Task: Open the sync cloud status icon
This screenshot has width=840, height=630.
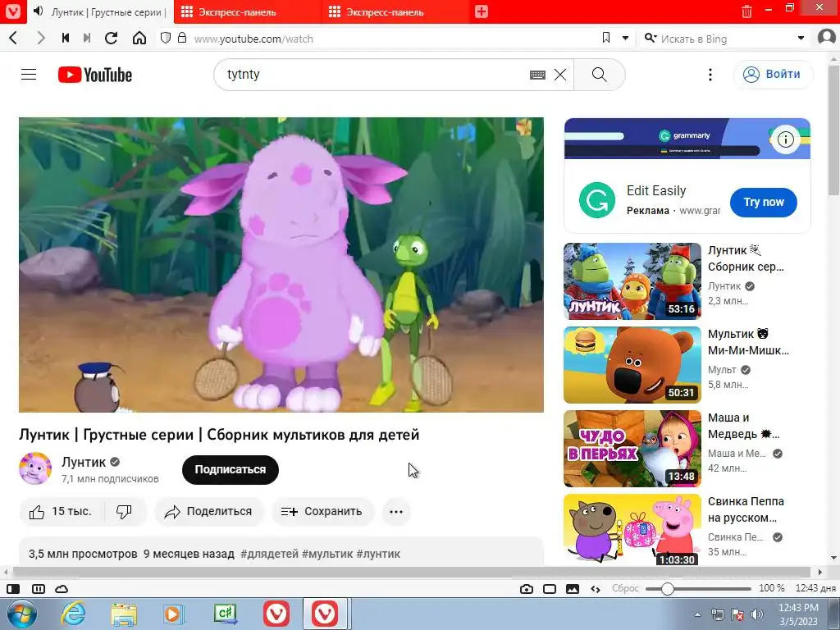Action: coord(62,589)
